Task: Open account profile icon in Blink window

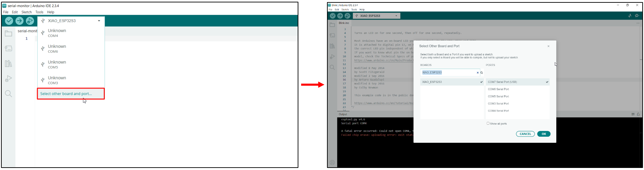Action: pos(332,163)
